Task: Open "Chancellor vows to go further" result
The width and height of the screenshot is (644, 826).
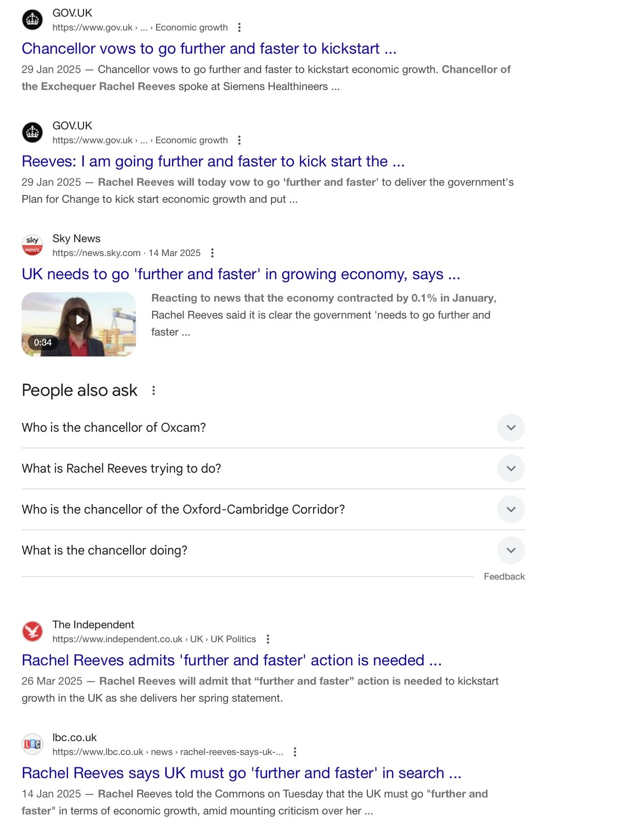Action: coord(209,49)
